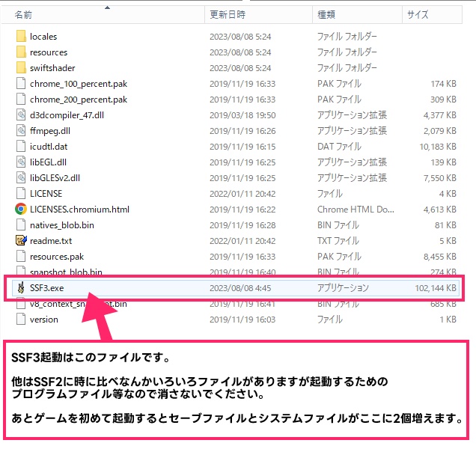This screenshot has height=449, width=476.
Task: Select the swiftshader folder icon
Action: coord(21,68)
